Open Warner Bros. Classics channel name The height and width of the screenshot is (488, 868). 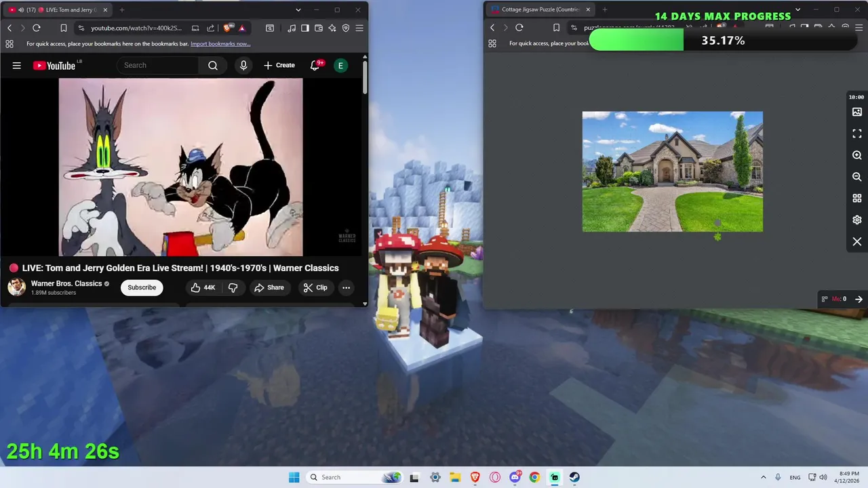click(66, 283)
